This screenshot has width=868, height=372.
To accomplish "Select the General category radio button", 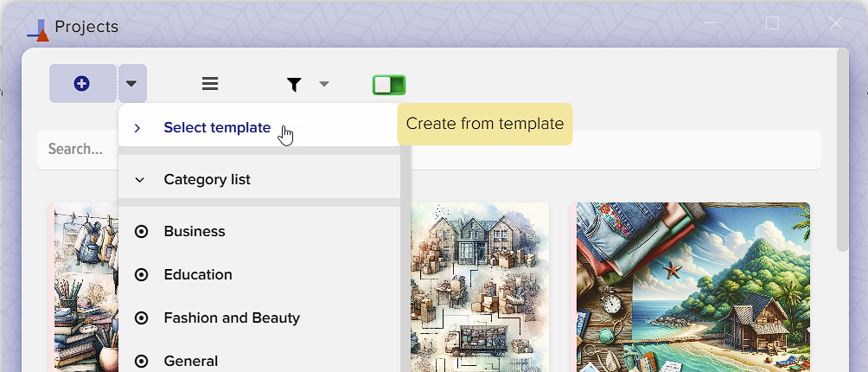I will point(142,361).
